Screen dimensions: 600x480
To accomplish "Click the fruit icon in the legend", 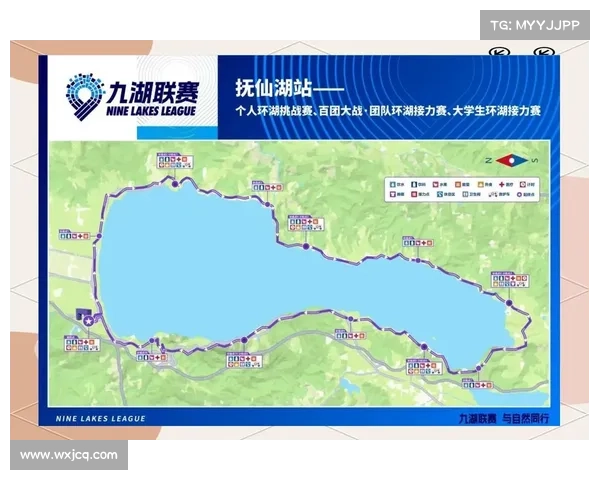I will pos(435,184).
